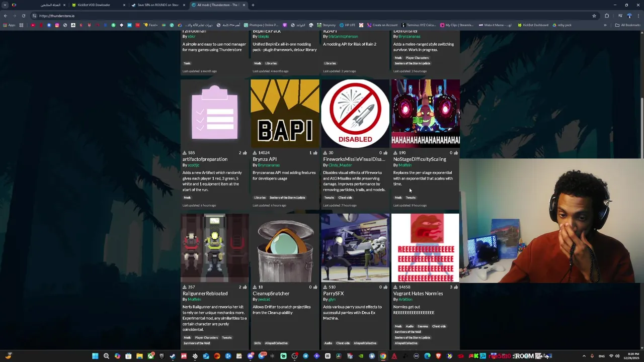Click the Brynza API title link

265,159
